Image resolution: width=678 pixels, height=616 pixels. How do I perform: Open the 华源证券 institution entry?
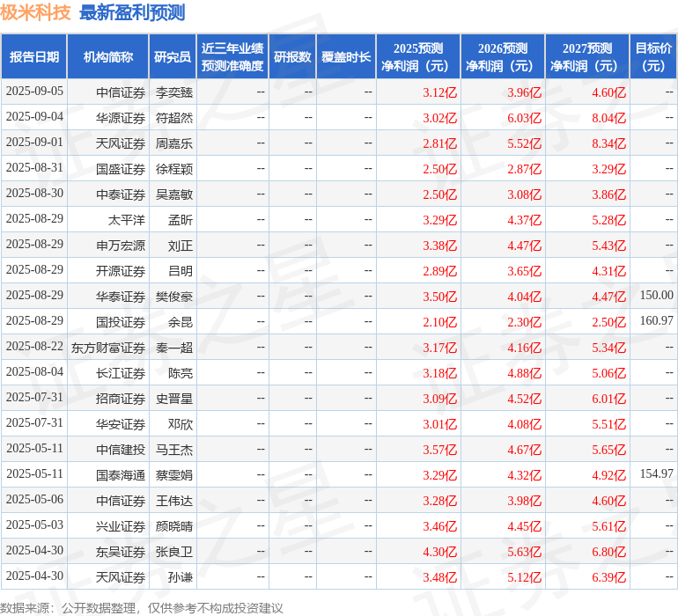[121, 118]
